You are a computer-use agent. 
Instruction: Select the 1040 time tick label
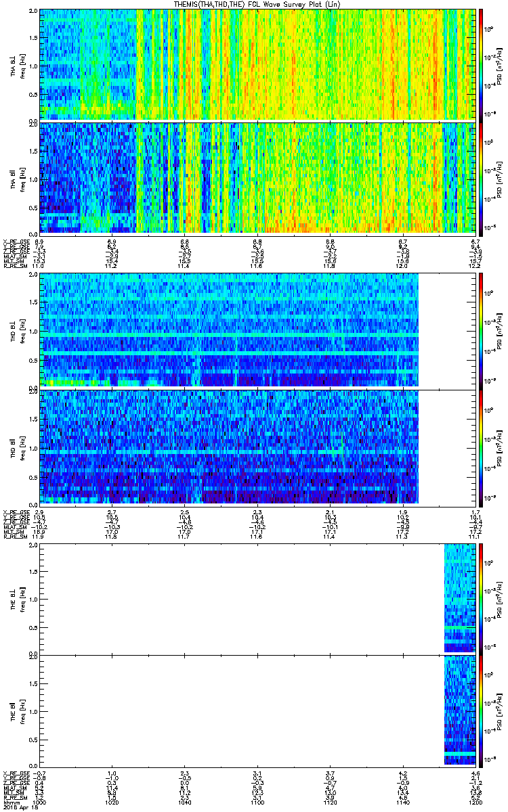click(x=185, y=803)
